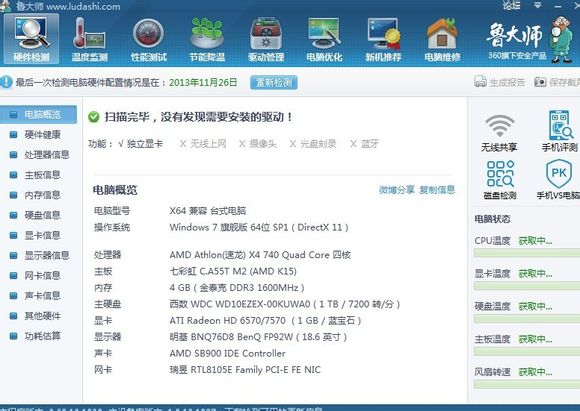Launch 无线共享 wifi sharing tool
This screenshot has width=580, height=411.
click(x=499, y=132)
